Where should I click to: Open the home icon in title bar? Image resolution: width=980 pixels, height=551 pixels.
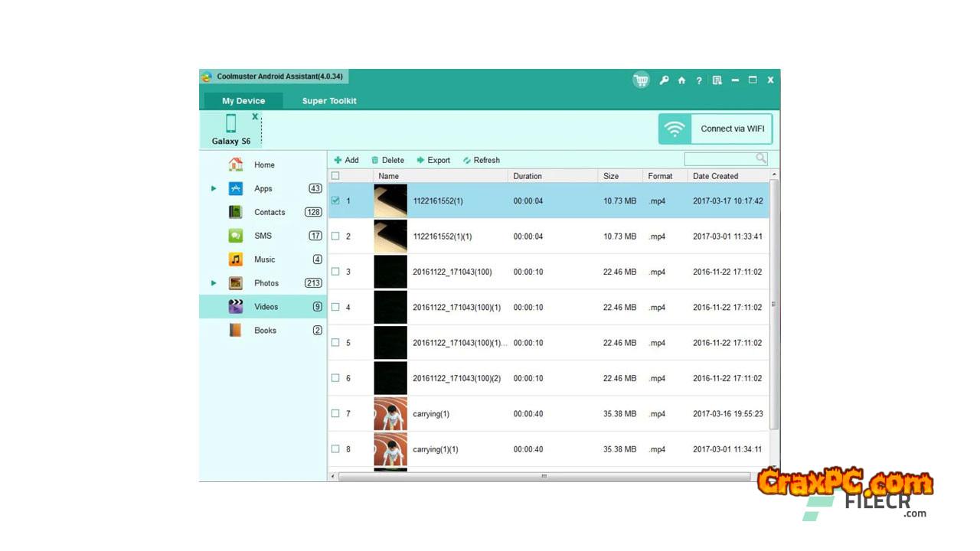[x=681, y=80]
